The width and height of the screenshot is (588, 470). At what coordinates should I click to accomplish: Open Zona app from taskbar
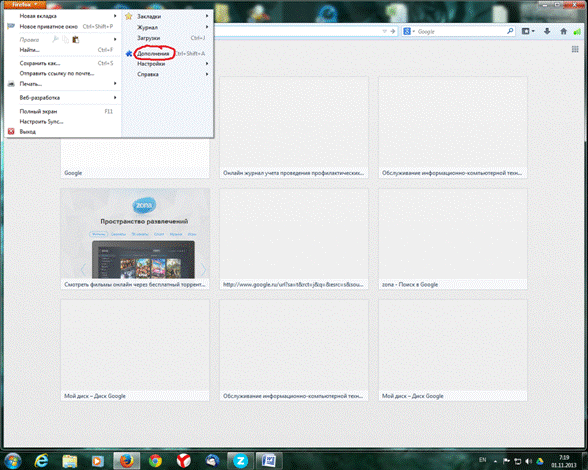[x=240, y=460]
